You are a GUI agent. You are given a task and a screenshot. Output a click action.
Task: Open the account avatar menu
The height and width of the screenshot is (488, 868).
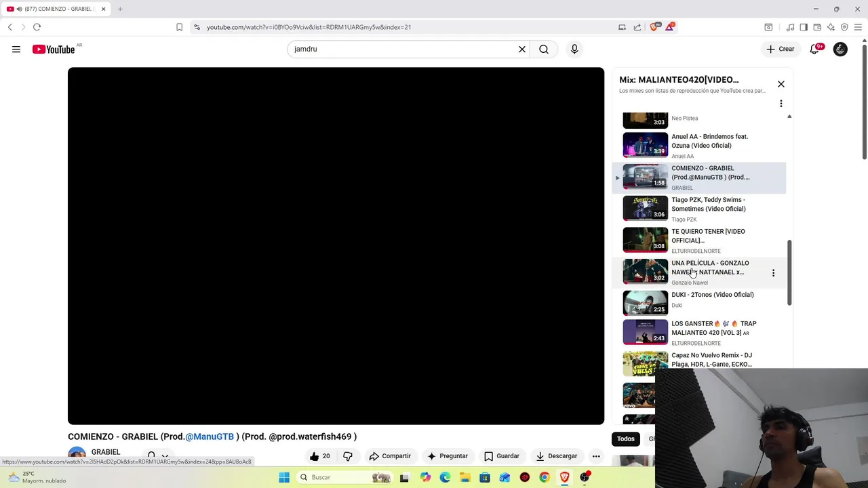point(840,49)
